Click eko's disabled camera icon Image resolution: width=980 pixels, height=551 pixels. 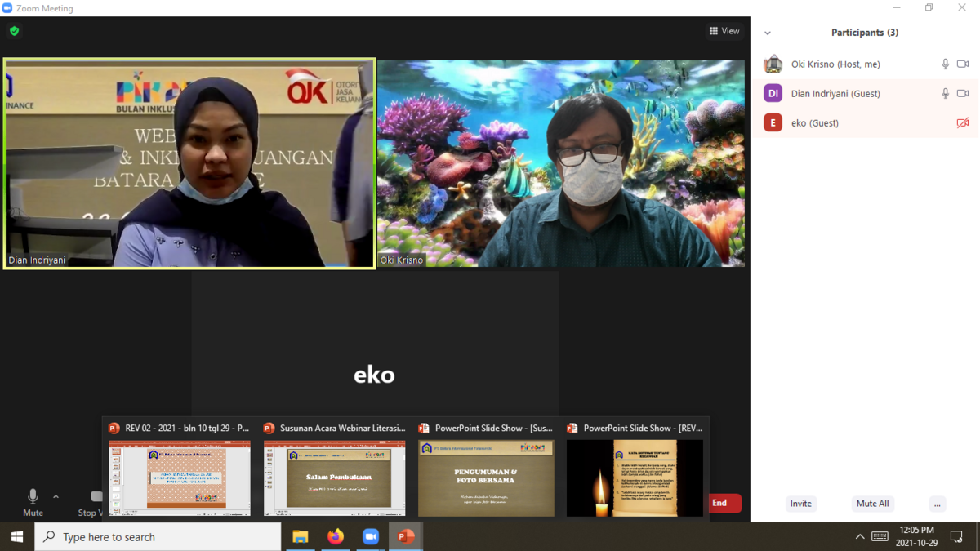coord(963,123)
